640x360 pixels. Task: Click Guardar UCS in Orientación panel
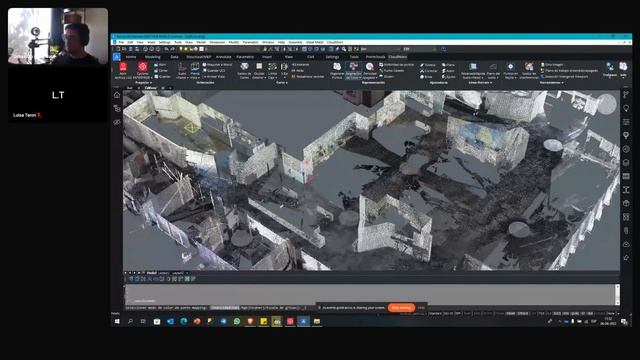click(214, 71)
